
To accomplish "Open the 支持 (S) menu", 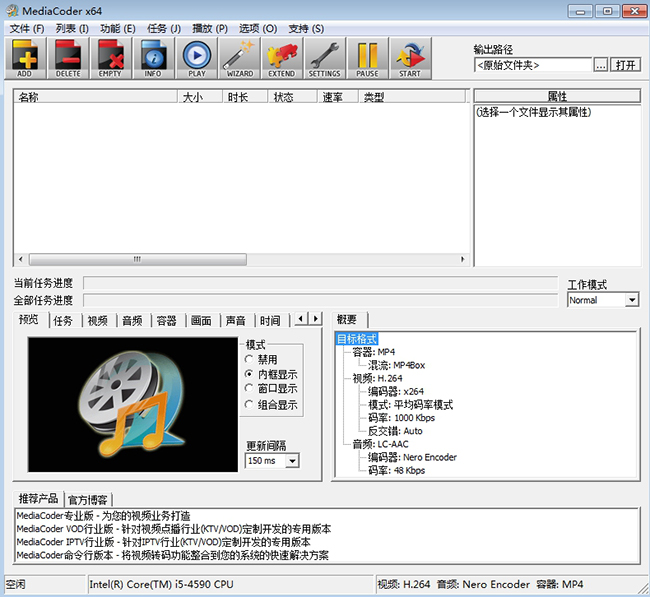I will [306, 29].
